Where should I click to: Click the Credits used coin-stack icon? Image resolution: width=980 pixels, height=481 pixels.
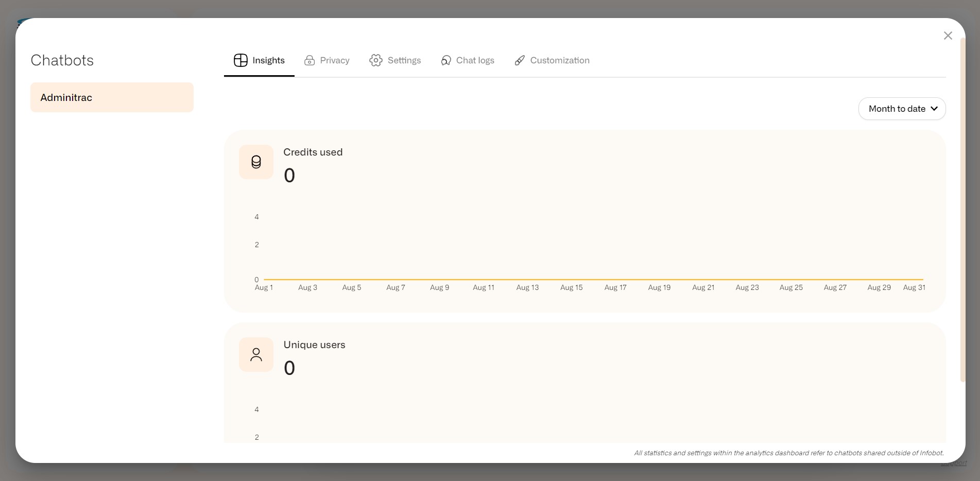pyautogui.click(x=256, y=162)
